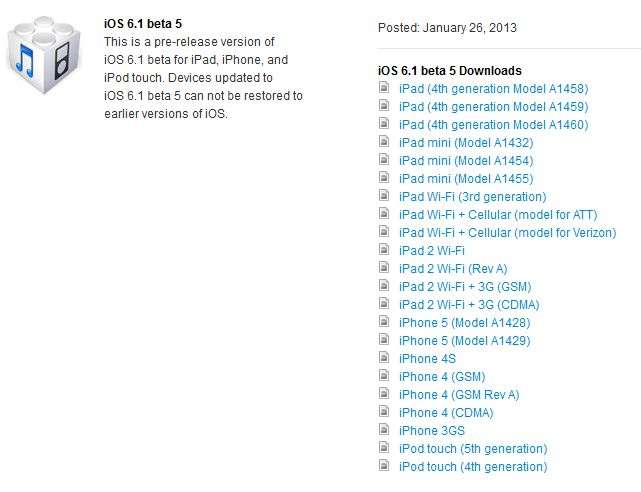Viewport: 641px width, 492px height.
Task: Open iPad mini Model A1454 download link
Action: click(466, 161)
